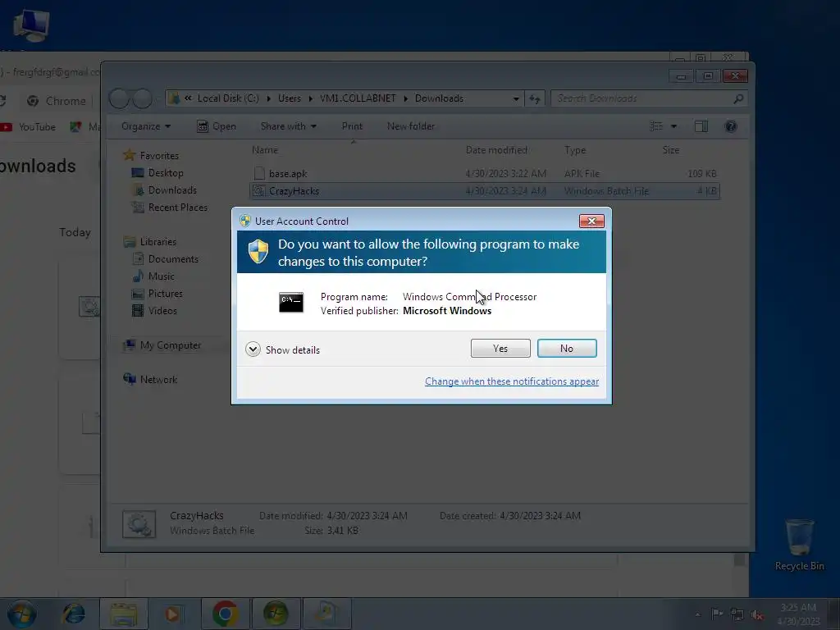The image size is (840, 630).
Task: Select CrazyHacks batch file in Explorer
Action: [484, 191]
